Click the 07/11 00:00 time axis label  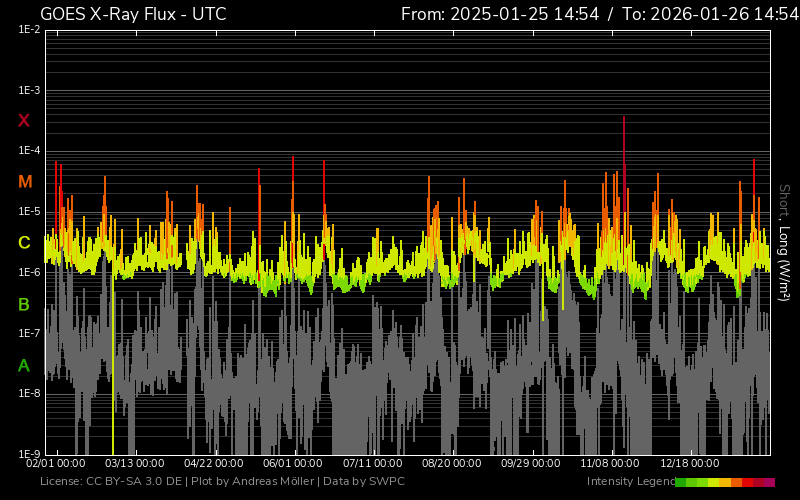pyautogui.click(x=372, y=463)
